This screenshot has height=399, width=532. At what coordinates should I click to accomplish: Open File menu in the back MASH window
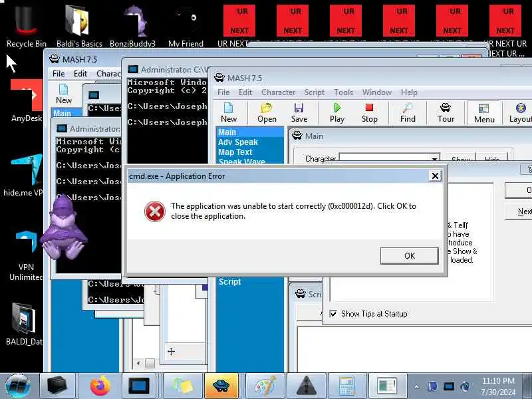pyautogui.click(x=59, y=74)
